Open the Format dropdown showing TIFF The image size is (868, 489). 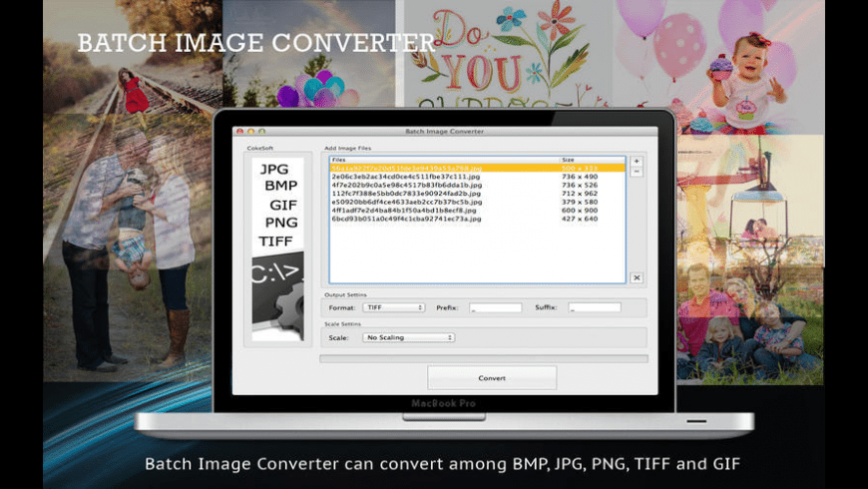coord(393,307)
